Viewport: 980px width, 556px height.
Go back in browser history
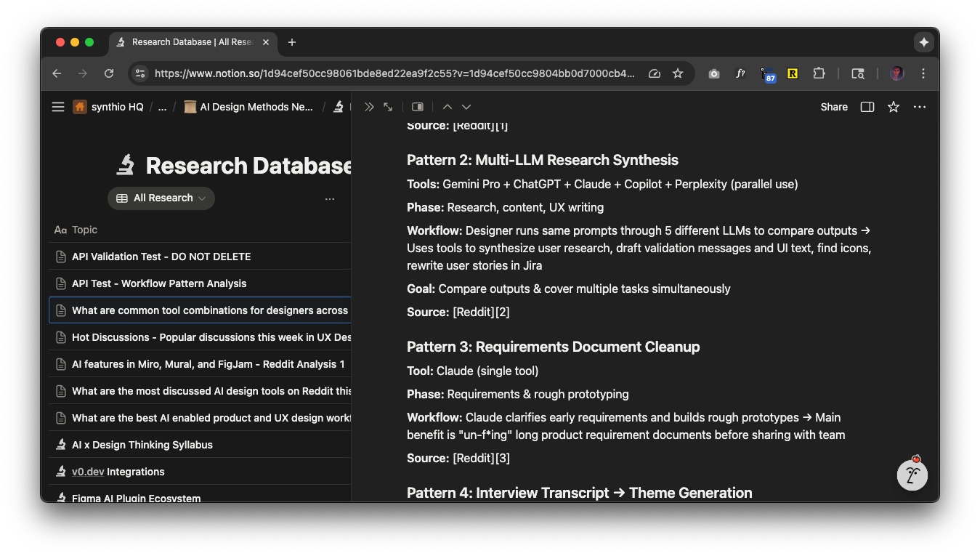[x=57, y=73]
